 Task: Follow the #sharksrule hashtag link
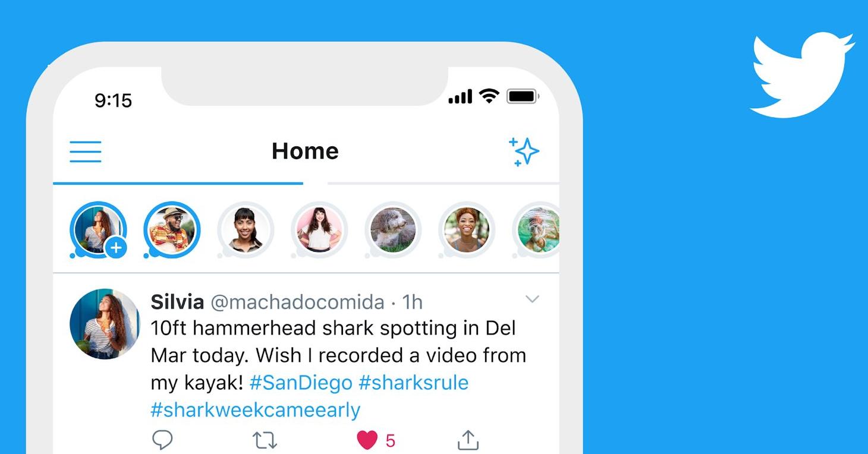pos(413,382)
